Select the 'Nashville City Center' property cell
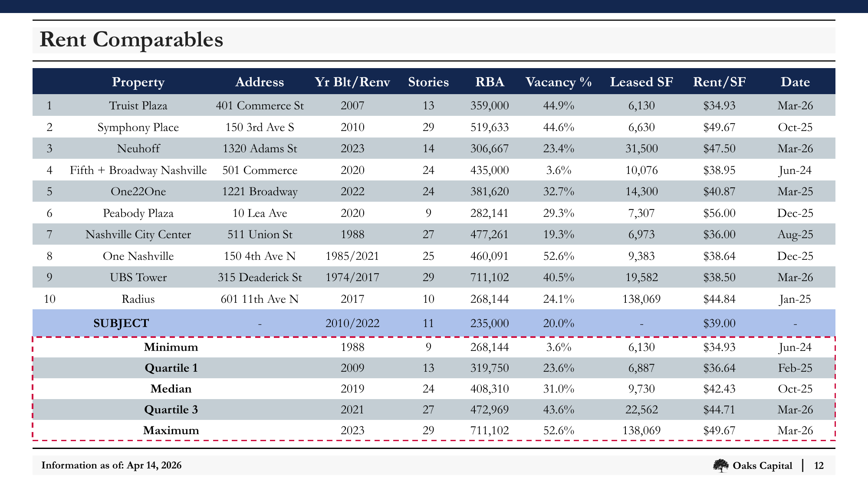Viewport: 868px width, 488px height. point(138,234)
